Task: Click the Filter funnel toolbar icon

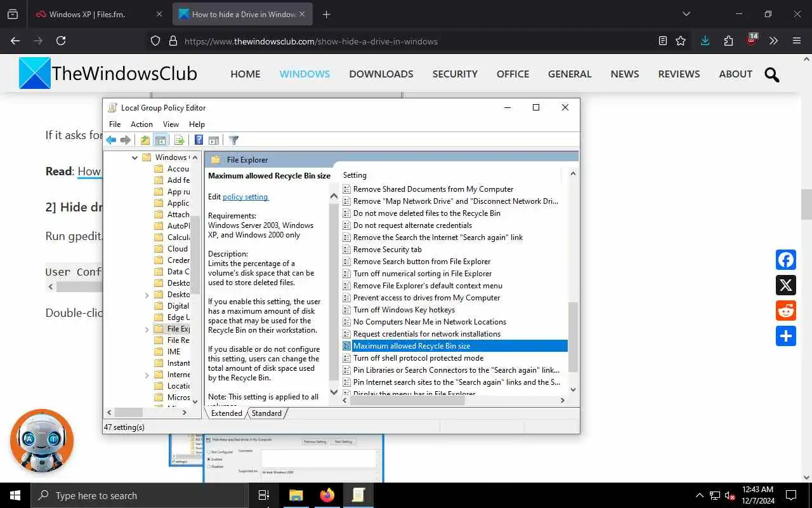Action: [233, 140]
